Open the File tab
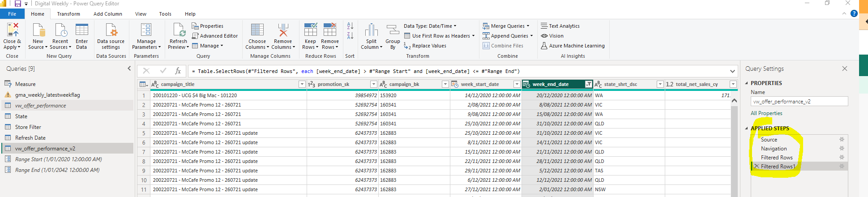 click(12, 14)
